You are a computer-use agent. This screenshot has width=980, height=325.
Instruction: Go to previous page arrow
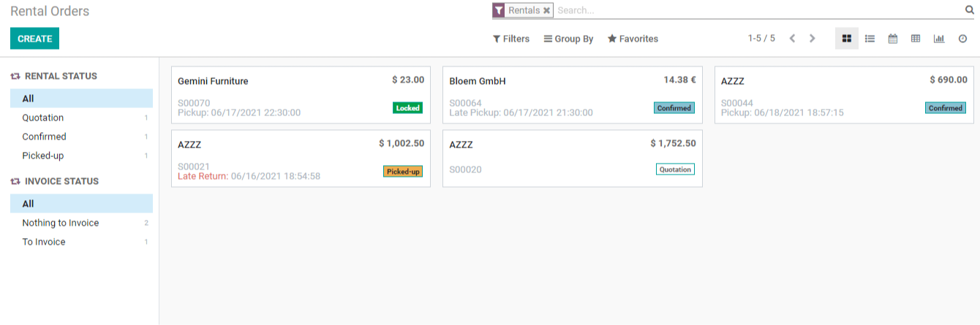click(792, 39)
